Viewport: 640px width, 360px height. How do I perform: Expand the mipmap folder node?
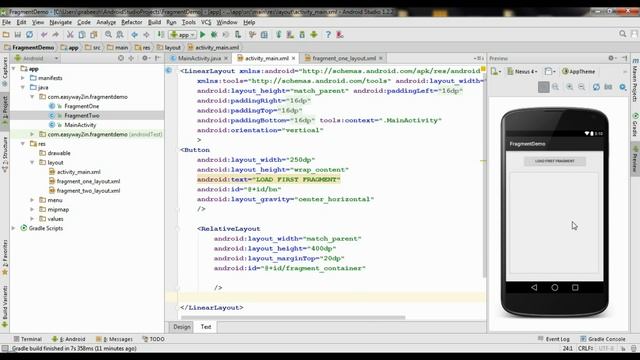[x=32, y=209]
